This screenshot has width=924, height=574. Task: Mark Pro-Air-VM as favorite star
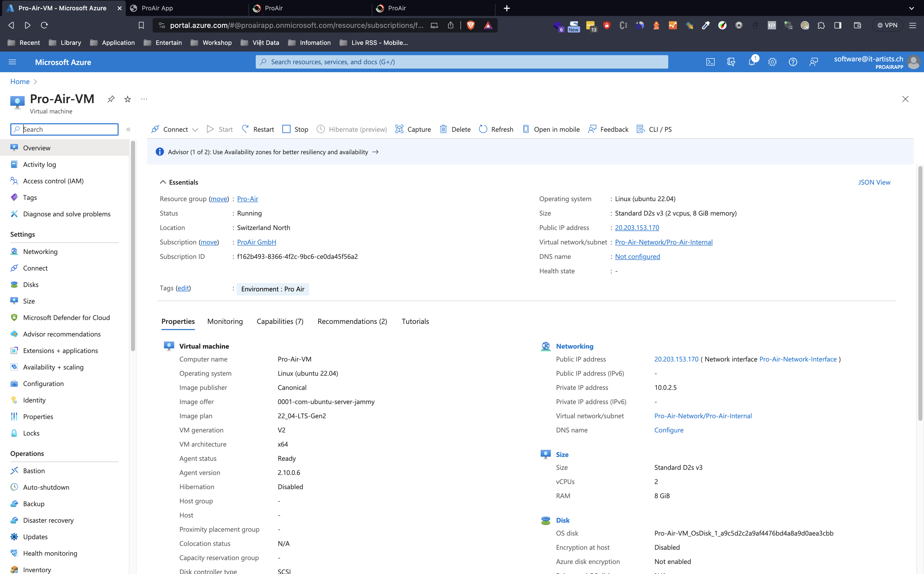[x=128, y=99]
